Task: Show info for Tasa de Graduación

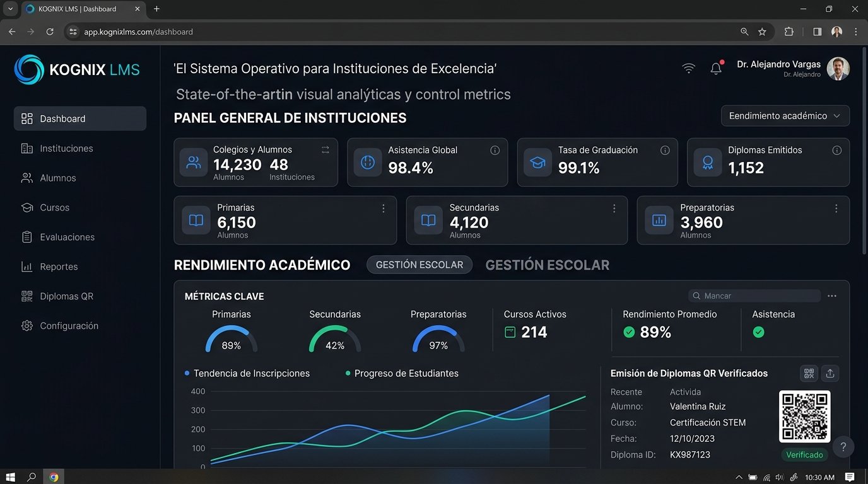Action: tap(665, 150)
